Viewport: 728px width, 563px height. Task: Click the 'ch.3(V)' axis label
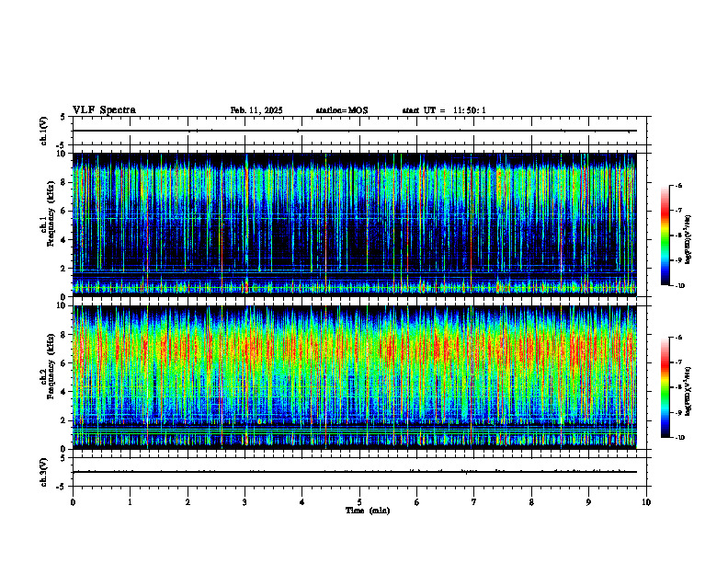coord(44,472)
